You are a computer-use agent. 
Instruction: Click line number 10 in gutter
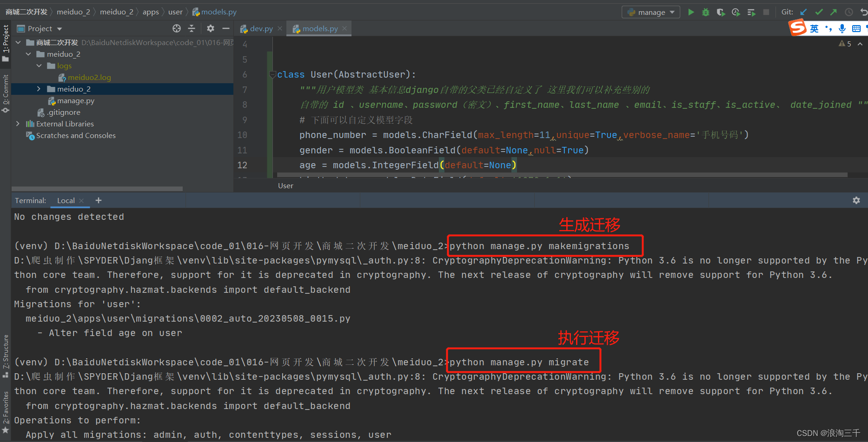pyautogui.click(x=242, y=135)
